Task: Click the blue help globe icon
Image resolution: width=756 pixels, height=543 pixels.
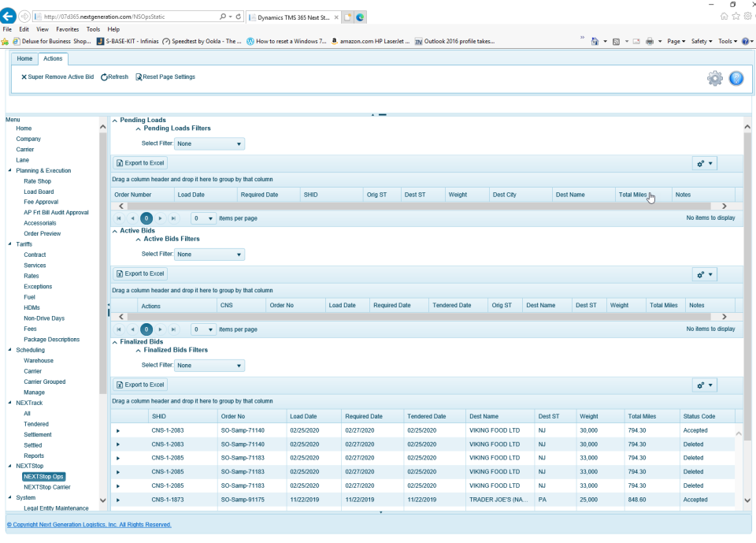Action: tap(736, 78)
